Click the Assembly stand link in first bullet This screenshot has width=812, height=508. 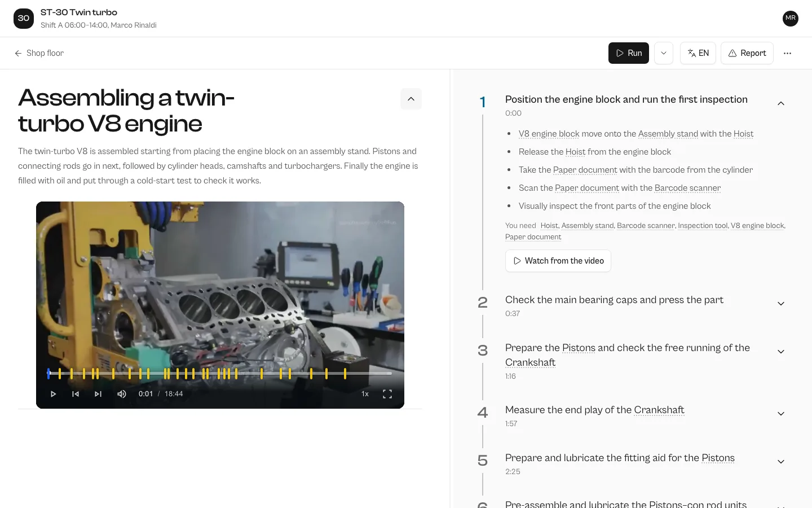pos(668,134)
